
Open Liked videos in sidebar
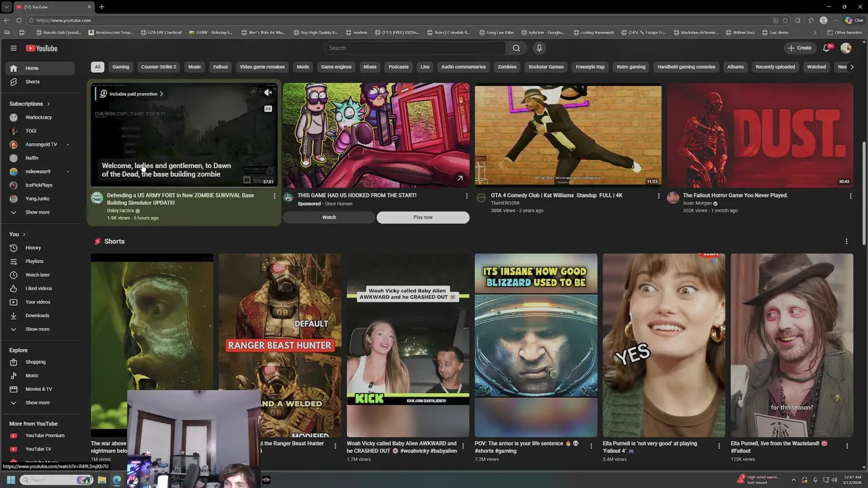41,288
